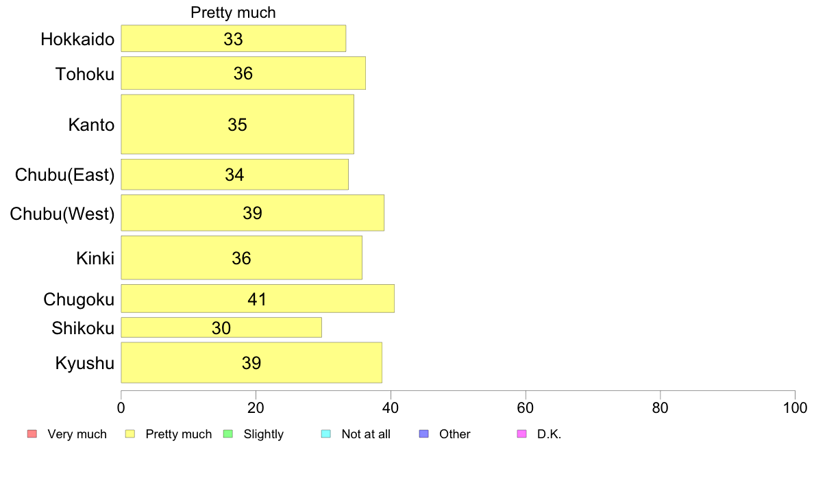Click the 100 tick on the x-axis
Screen dimensions: 814x504
795,408
